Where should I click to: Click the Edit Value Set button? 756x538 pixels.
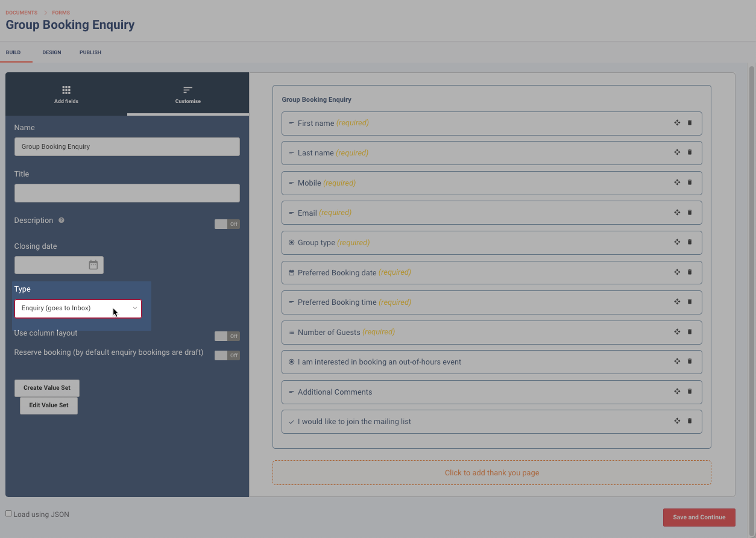[49, 405]
